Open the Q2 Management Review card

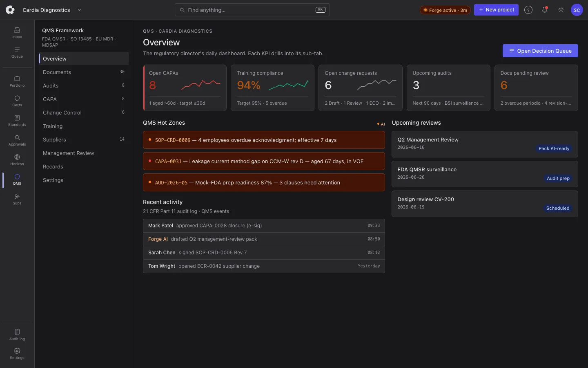click(x=485, y=144)
